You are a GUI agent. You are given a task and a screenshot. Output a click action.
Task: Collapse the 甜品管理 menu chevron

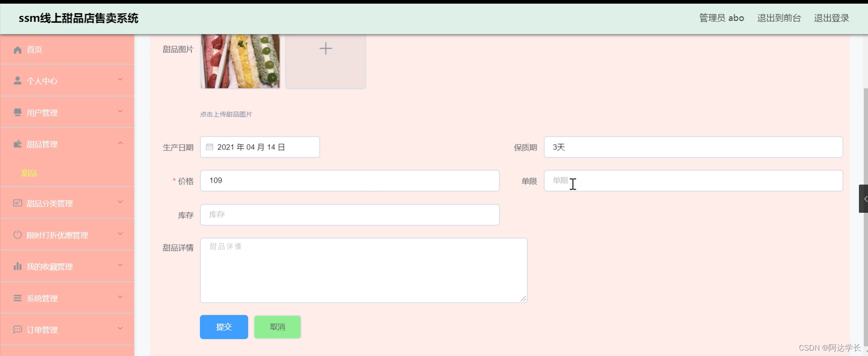(x=120, y=143)
